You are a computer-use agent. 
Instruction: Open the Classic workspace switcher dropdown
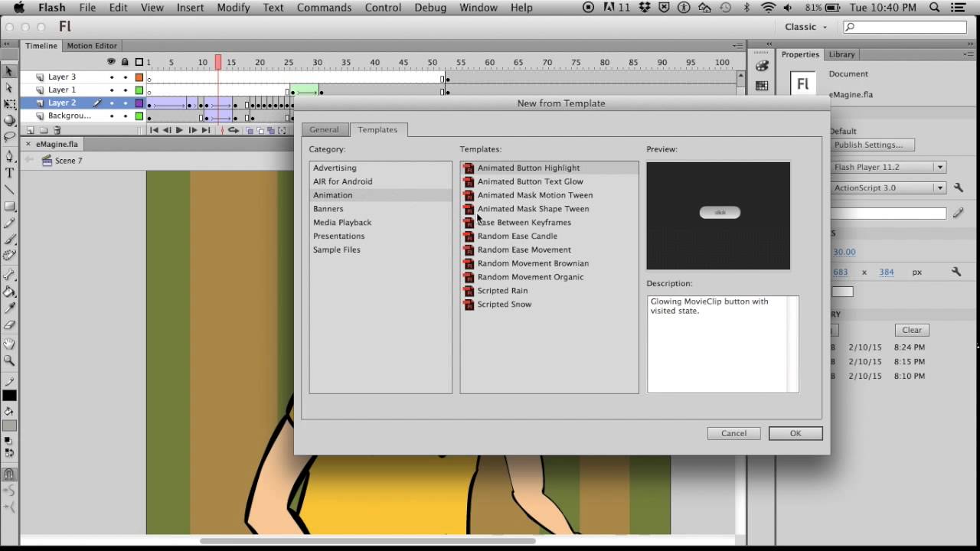806,27
